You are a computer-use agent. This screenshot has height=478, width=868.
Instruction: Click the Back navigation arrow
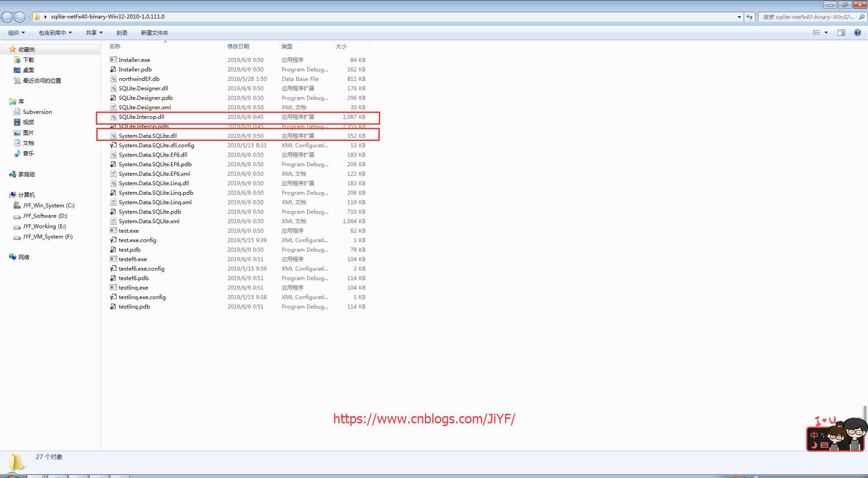(x=7, y=17)
